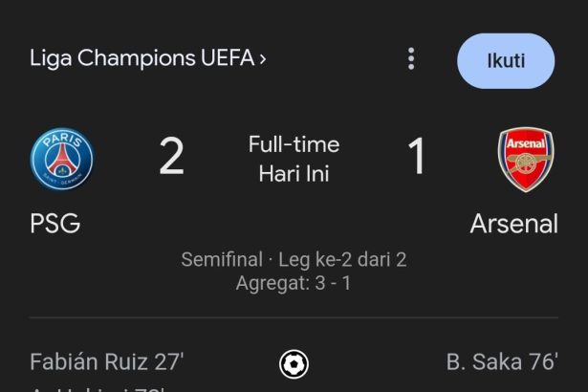The height and width of the screenshot is (392, 588).
Task: Click the partially visible A. Hakimi scorer row
Action: [x=98, y=389]
